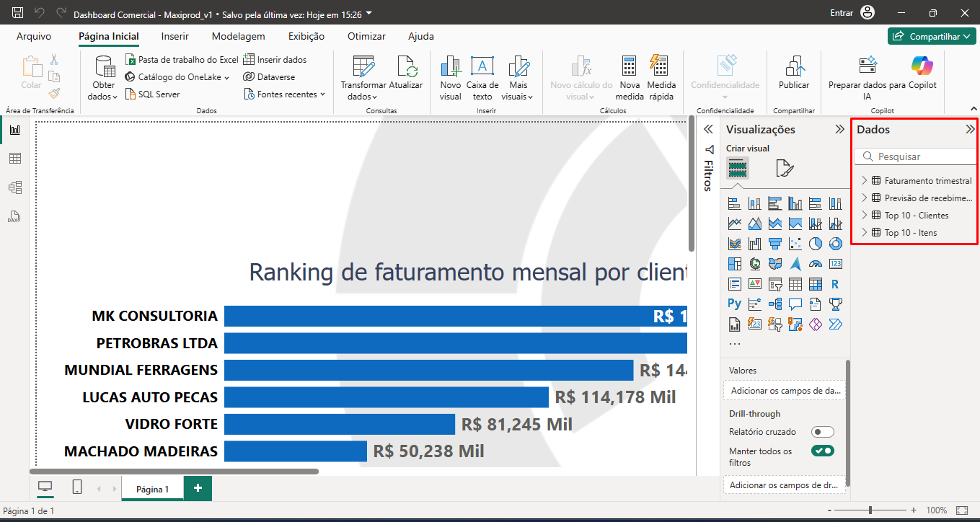This screenshot has height=522, width=980.
Task: Click the Transformar dados icon
Action: 363,68
